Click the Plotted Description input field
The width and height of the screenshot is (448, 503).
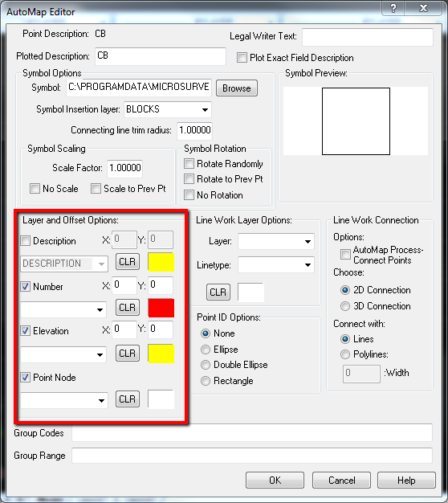[161, 56]
